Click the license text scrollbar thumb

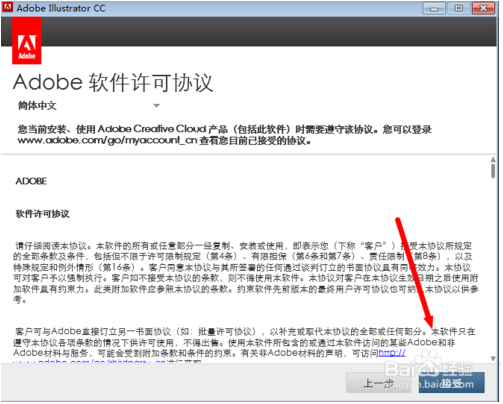(493, 171)
